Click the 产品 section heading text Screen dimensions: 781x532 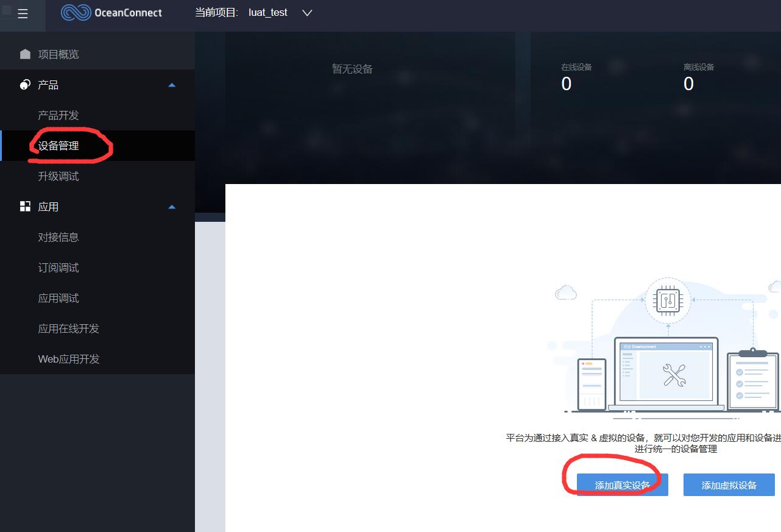point(48,85)
